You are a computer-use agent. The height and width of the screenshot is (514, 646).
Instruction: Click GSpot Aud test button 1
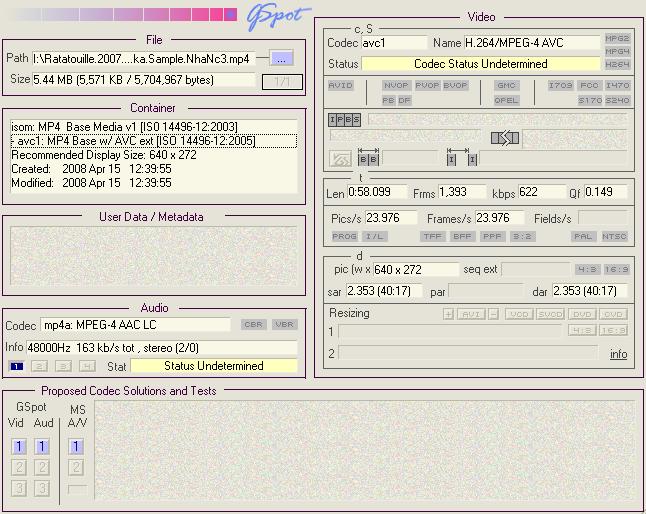pyautogui.click(x=42, y=446)
